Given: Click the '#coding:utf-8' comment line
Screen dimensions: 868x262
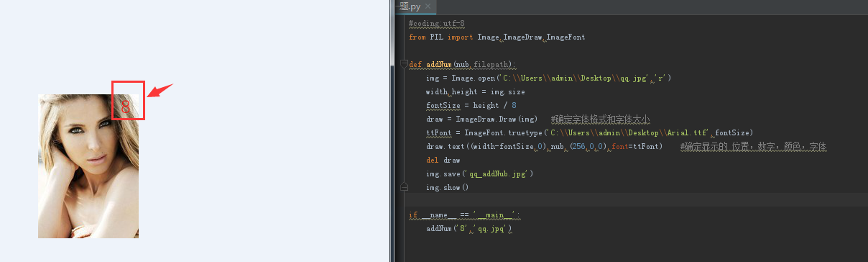Looking at the screenshot, I should click(436, 24).
